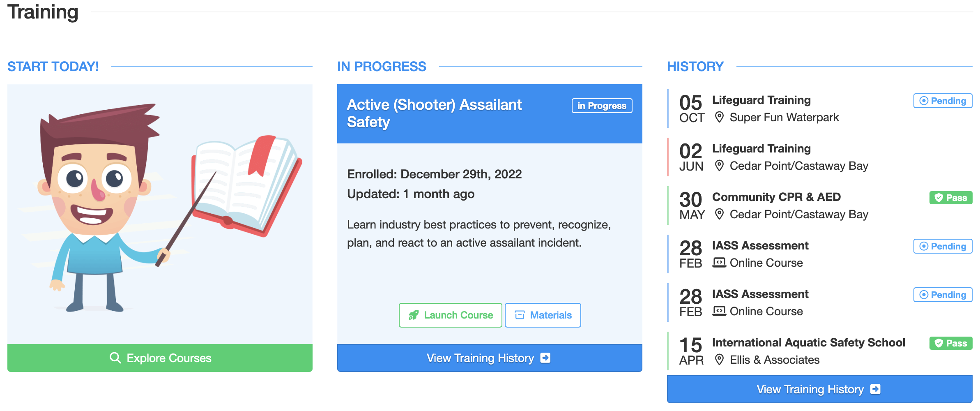The height and width of the screenshot is (411, 980).
Task: Click the laptop icon beside first Online Course
Action: [x=719, y=263]
